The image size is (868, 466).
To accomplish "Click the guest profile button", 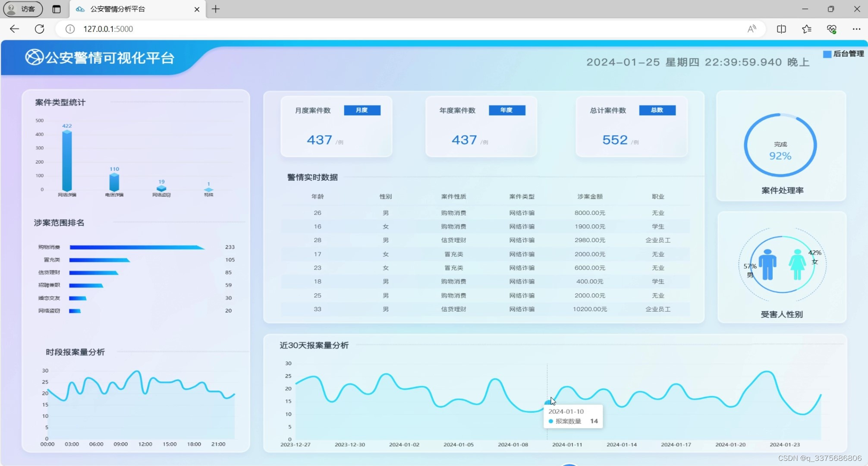I will 23,9.
